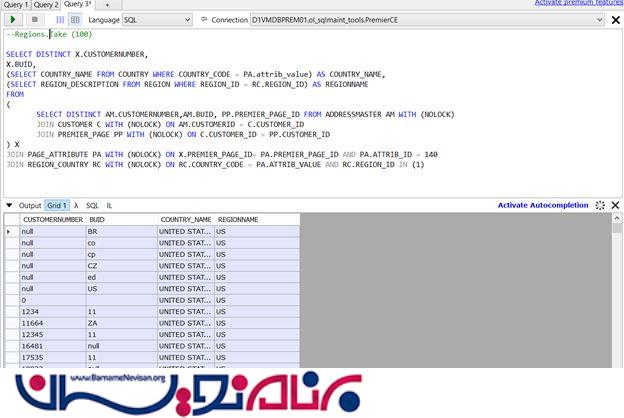624x418 pixels.
Task: Expand the results panel options arrow
Action: coord(10,205)
